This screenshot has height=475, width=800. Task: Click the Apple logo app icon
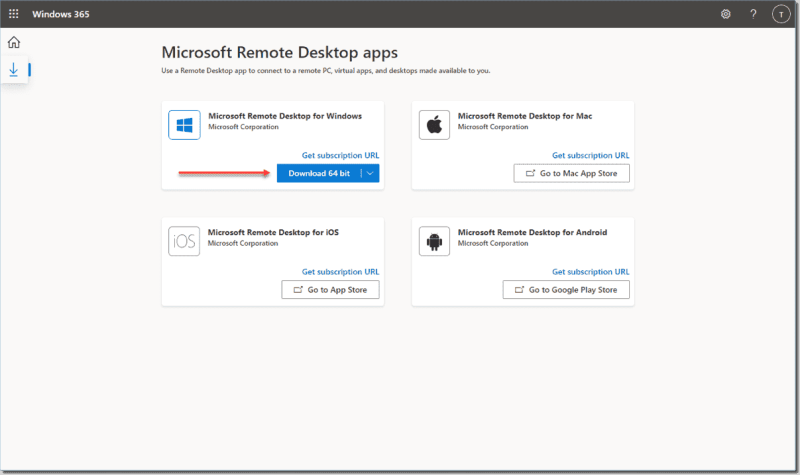tap(434, 125)
